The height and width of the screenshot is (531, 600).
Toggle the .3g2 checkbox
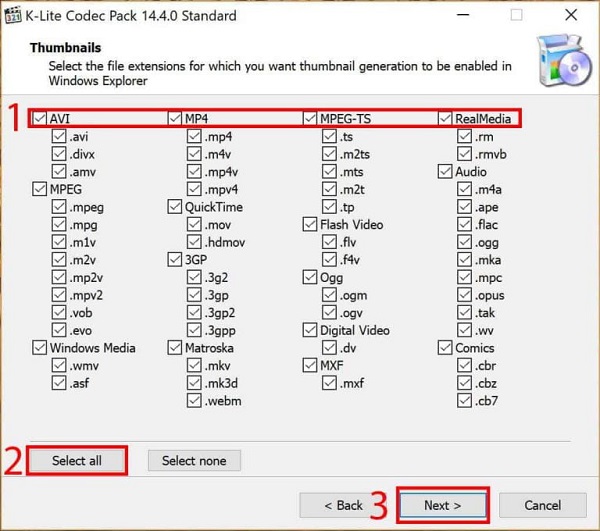pos(194,277)
